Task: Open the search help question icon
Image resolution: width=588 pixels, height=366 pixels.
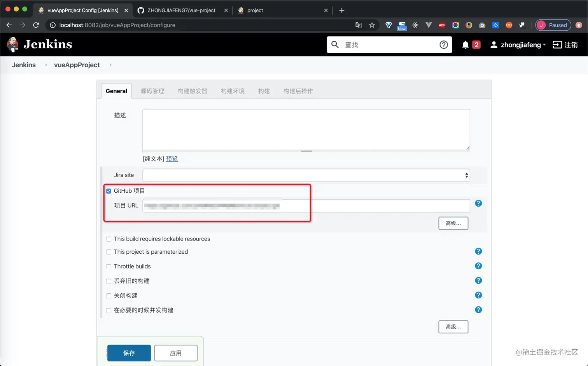Action: click(443, 45)
